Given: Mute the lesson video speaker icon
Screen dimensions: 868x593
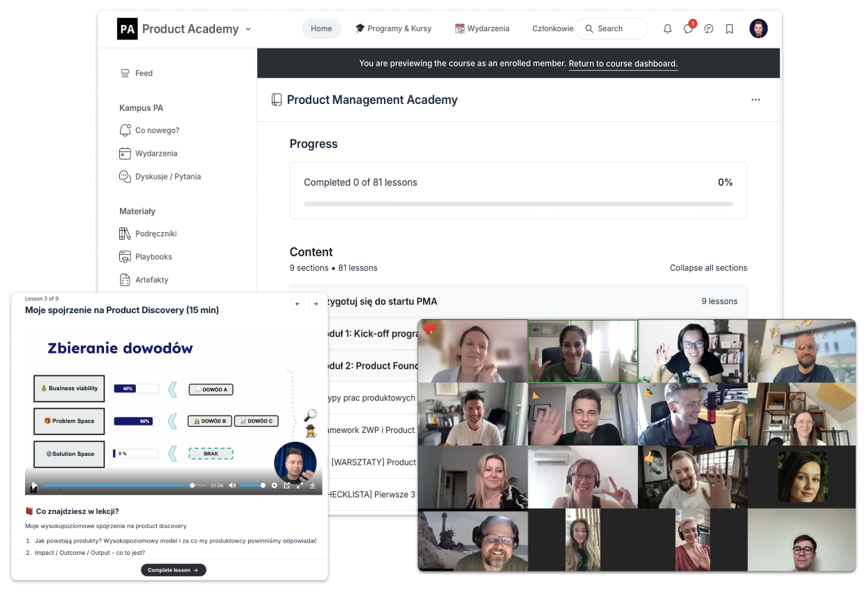Looking at the screenshot, I should (232, 486).
